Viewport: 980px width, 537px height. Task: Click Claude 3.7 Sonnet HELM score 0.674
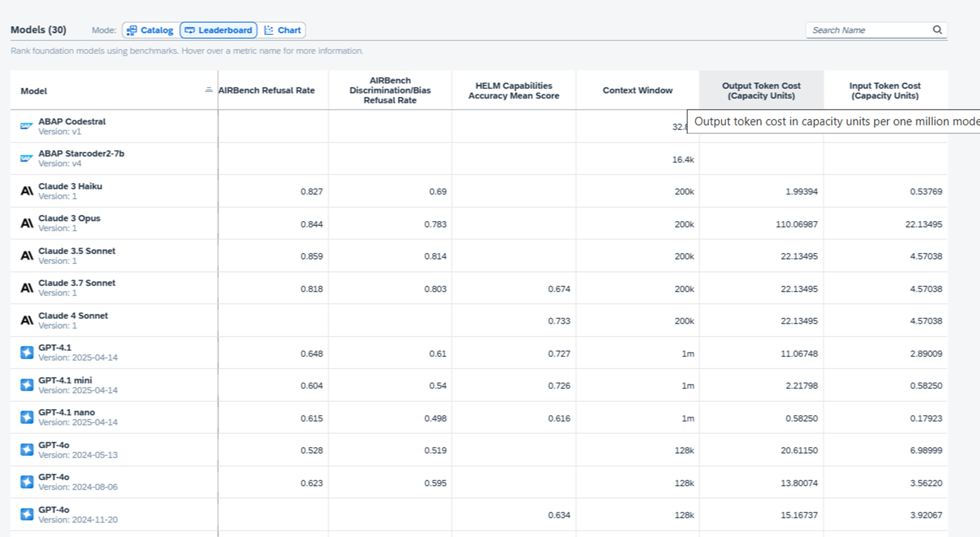pyautogui.click(x=559, y=289)
